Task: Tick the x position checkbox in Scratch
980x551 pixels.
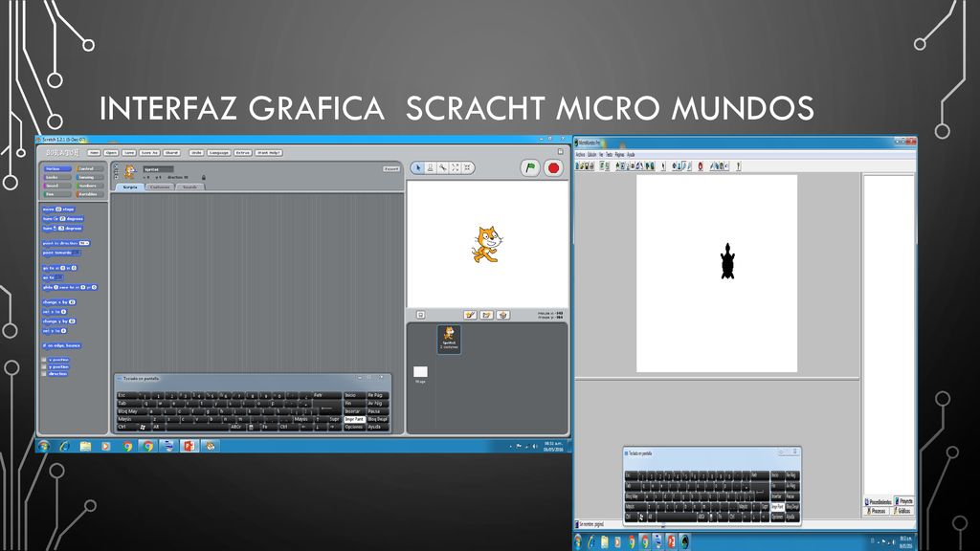Action: coord(44,360)
